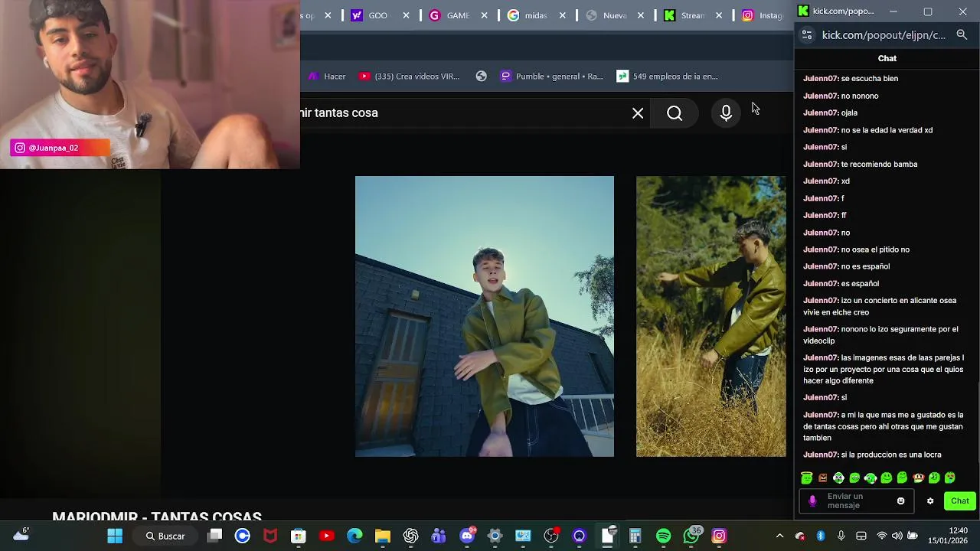Screen dimensions: 980x551
Task: Open the '549 empleos de ia' bookmark
Action: click(x=667, y=76)
